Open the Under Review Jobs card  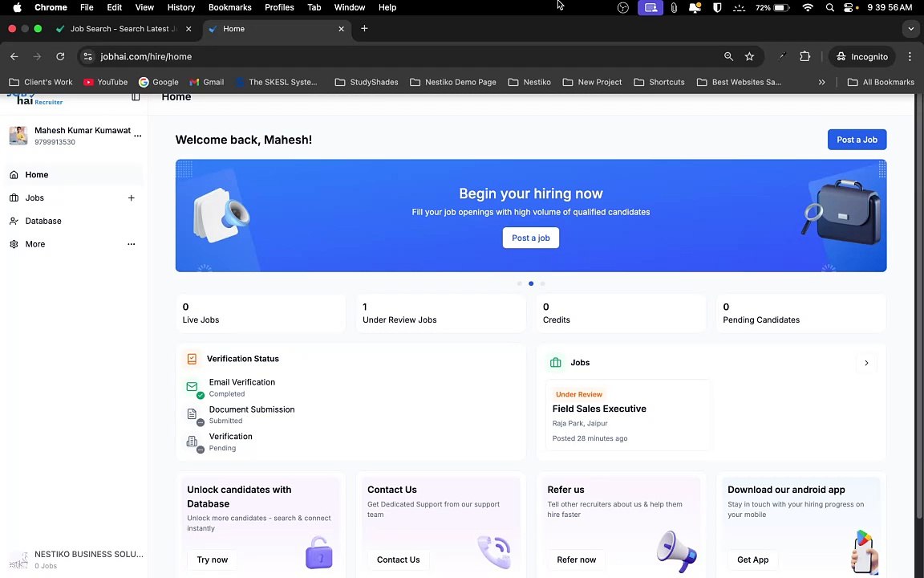(x=441, y=313)
